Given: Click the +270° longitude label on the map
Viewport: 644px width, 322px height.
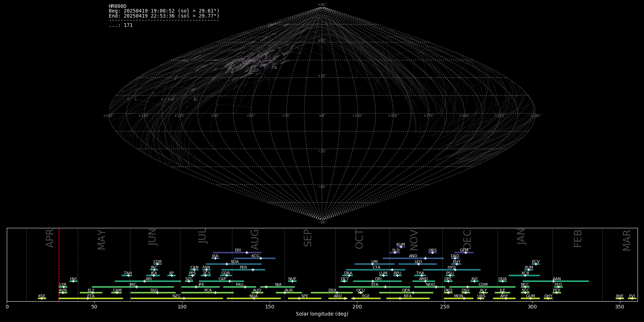Looking at the screenshot, I should (x=428, y=116).
